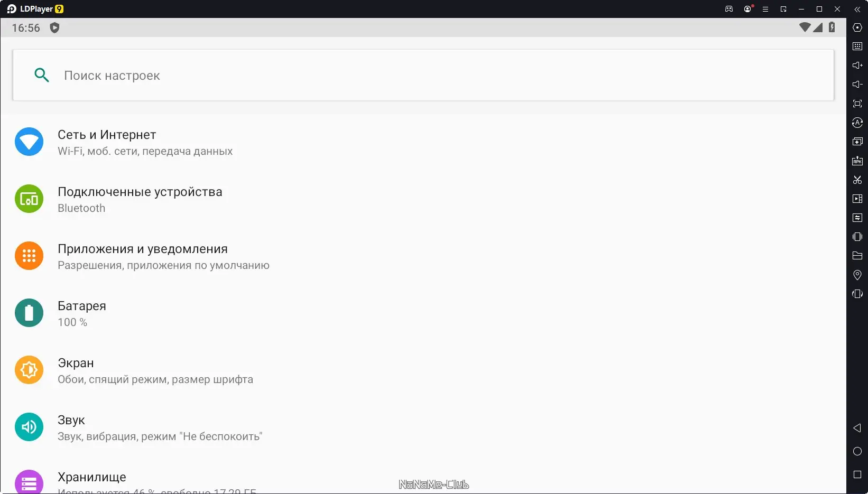Viewport: 868px width, 494px height.
Task: Click the scissors screenshot icon
Action: [857, 180]
